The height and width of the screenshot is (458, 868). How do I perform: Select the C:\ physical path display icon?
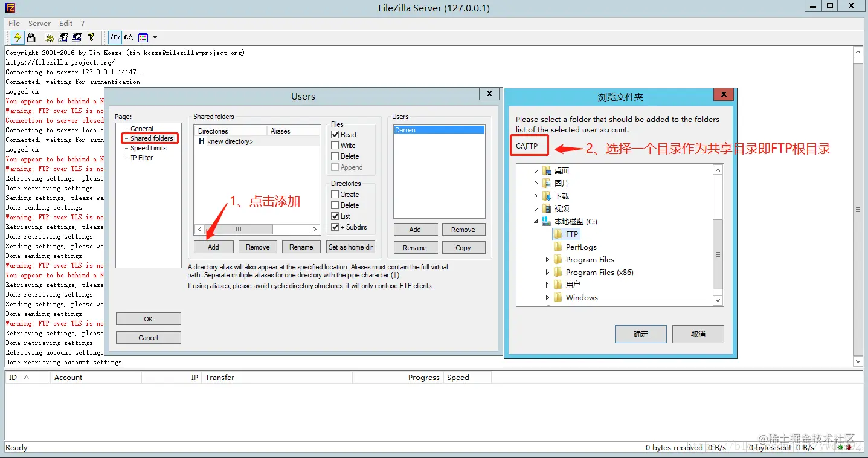pyautogui.click(x=129, y=37)
